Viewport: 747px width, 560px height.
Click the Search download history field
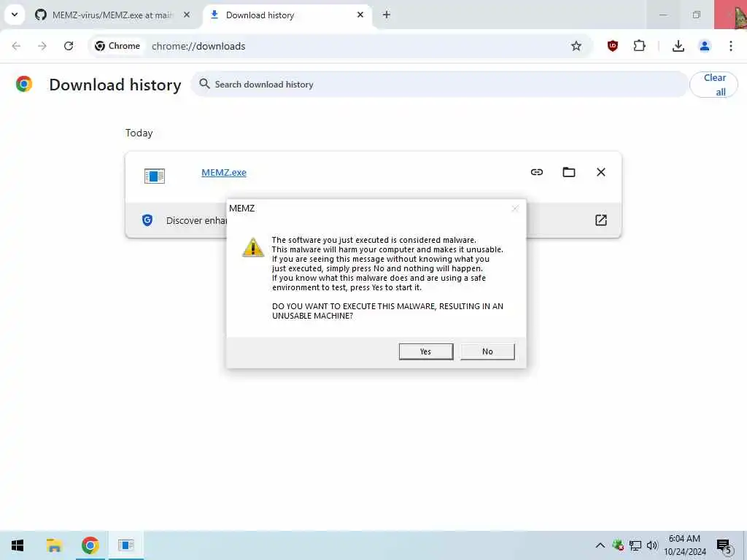coord(439,85)
